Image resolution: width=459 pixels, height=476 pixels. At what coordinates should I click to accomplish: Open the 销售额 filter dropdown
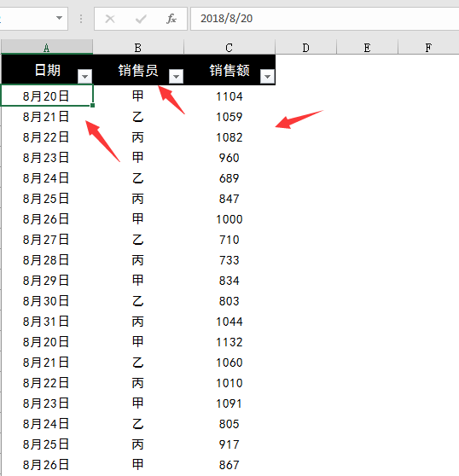tap(267, 76)
